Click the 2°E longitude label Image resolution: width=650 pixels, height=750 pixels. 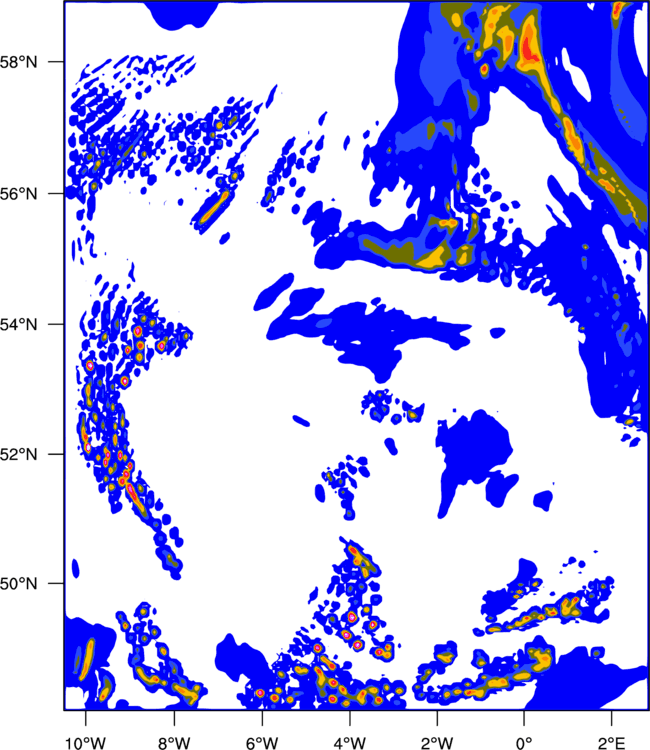click(x=612, y=743)
